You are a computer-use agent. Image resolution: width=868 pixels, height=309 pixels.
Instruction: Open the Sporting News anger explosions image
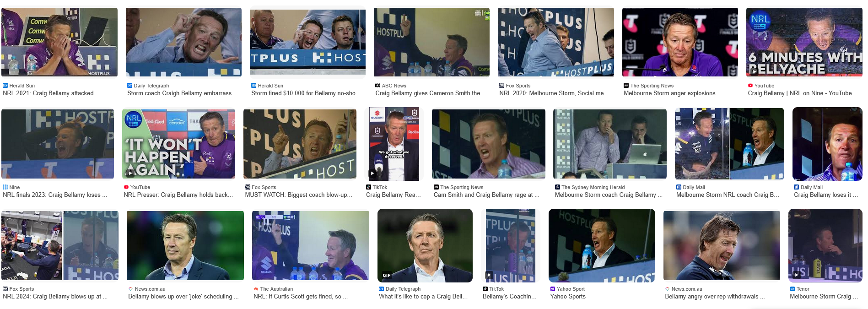pos(680,42)
